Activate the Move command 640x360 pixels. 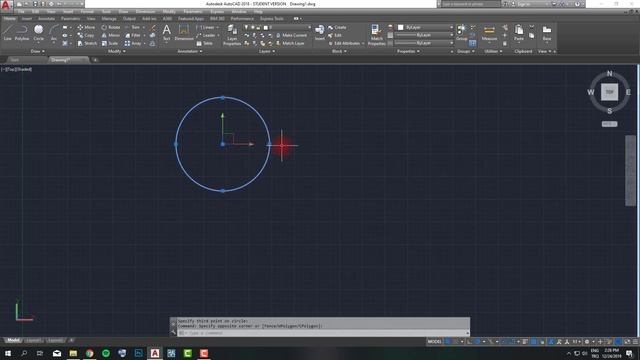[86, 27]
